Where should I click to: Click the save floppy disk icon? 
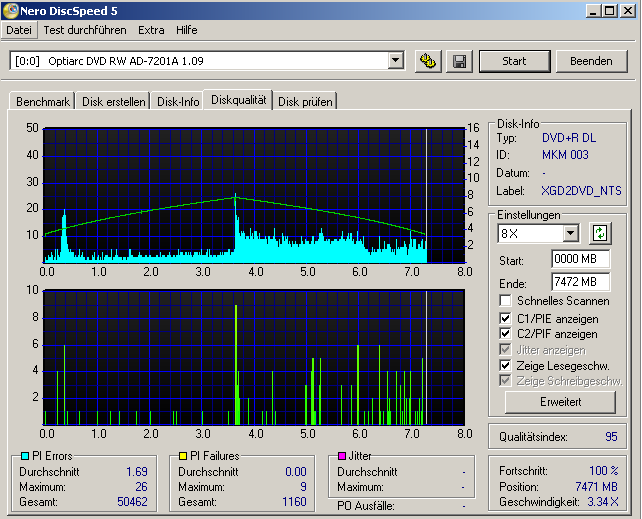[x=459, y=61]
